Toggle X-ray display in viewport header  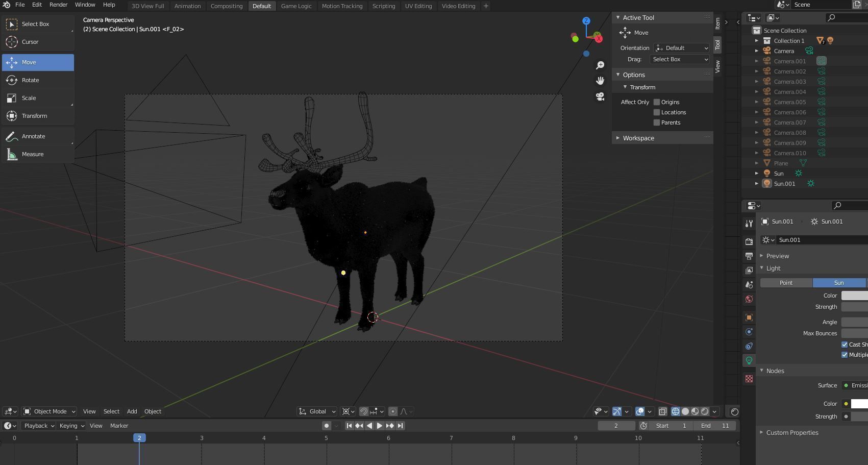tap(662, 411)
